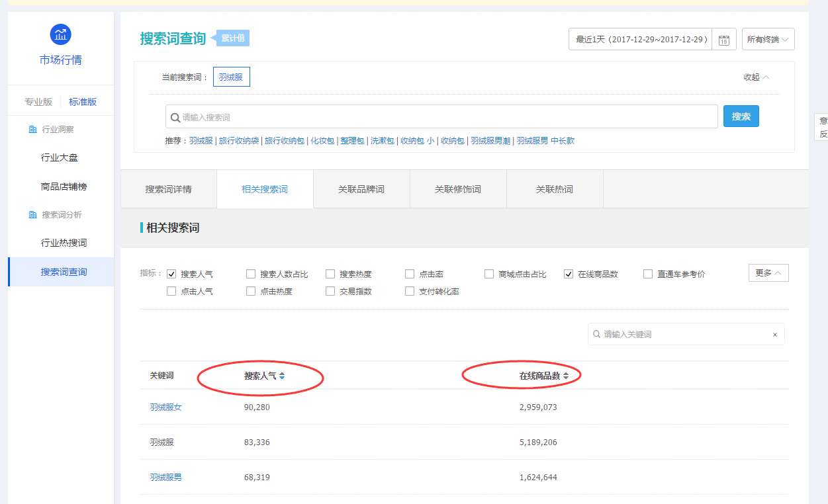Uncheck the 搜索人气 indicator checkbox
The width and height of the screenshot is (828, 504).
(x=171, y=274)
